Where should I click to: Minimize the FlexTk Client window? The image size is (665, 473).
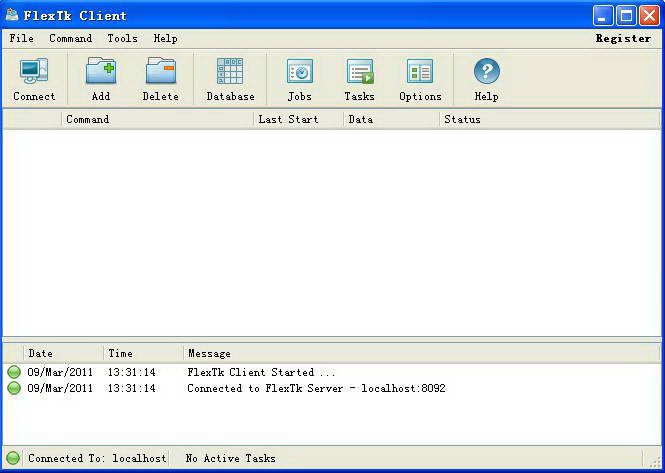[x=602, y=16]
